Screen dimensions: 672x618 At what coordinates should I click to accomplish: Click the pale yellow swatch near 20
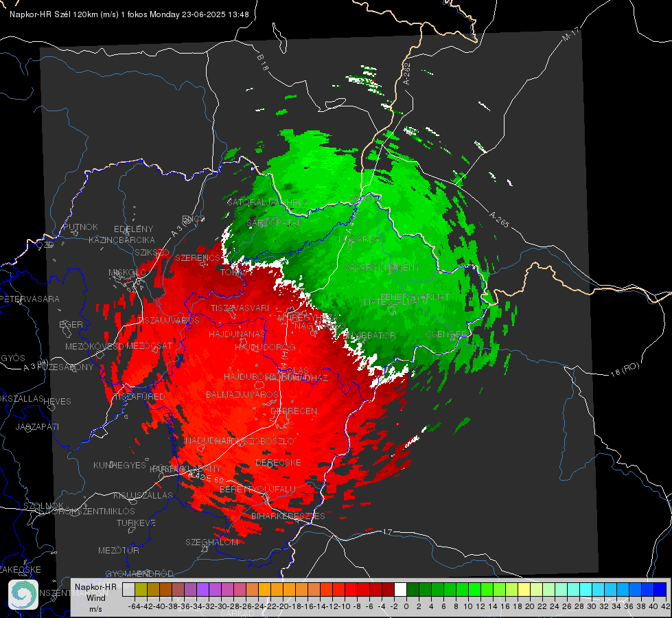tap(524, 589)
